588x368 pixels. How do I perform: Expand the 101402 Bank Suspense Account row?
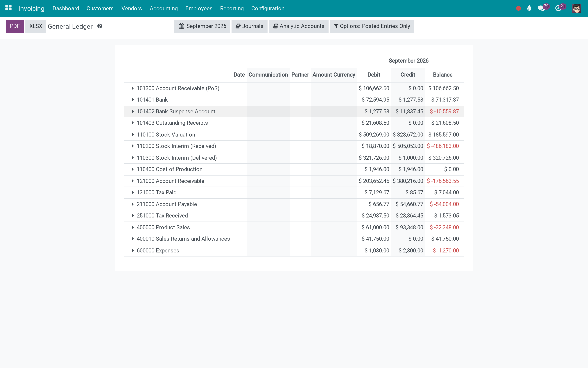click(133, 111)
